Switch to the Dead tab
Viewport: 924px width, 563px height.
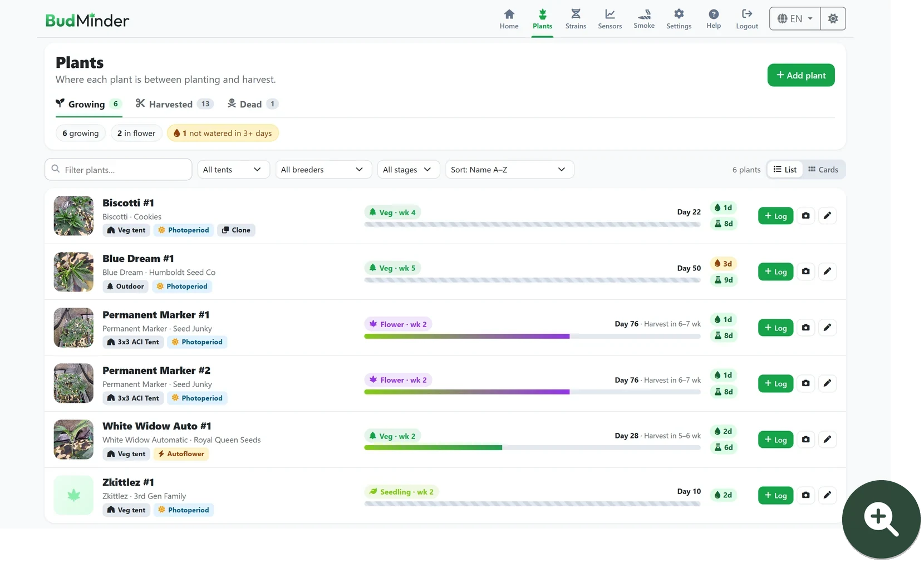[253, 104]
